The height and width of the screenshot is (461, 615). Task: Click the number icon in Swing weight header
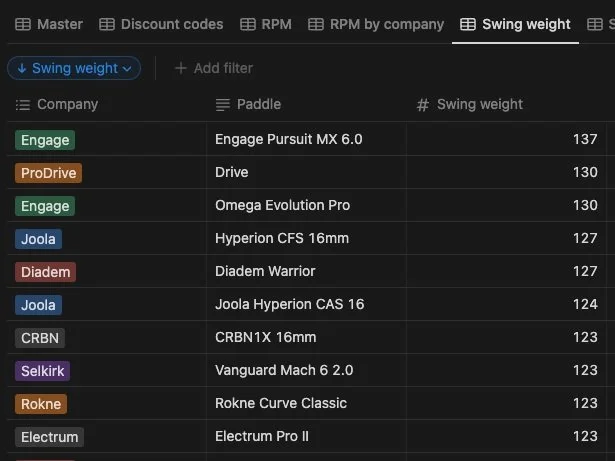click(x=422, y=105)
